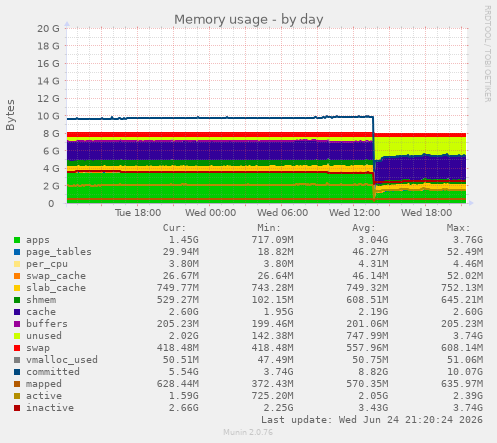The height and width of the screenshot is (443, 497).
Task: Click the 'Wed 12:00' x-axis label
Action: [x=354, y=213]
